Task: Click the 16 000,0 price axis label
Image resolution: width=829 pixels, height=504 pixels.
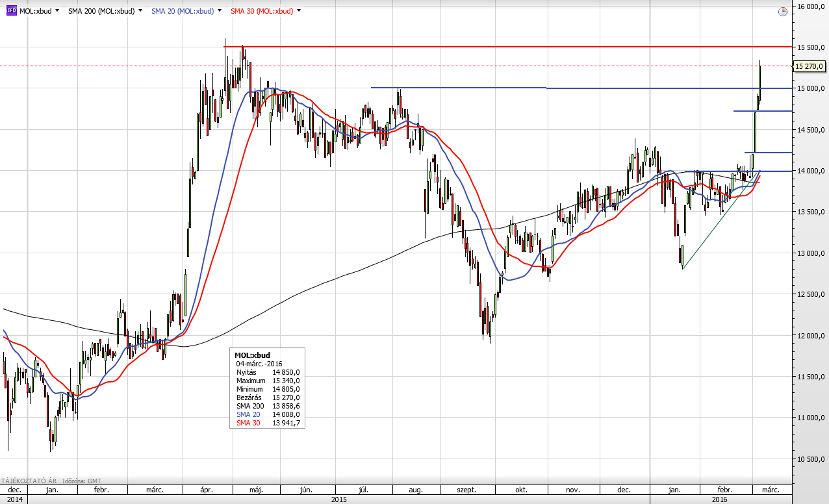Action: pos(811,6)
